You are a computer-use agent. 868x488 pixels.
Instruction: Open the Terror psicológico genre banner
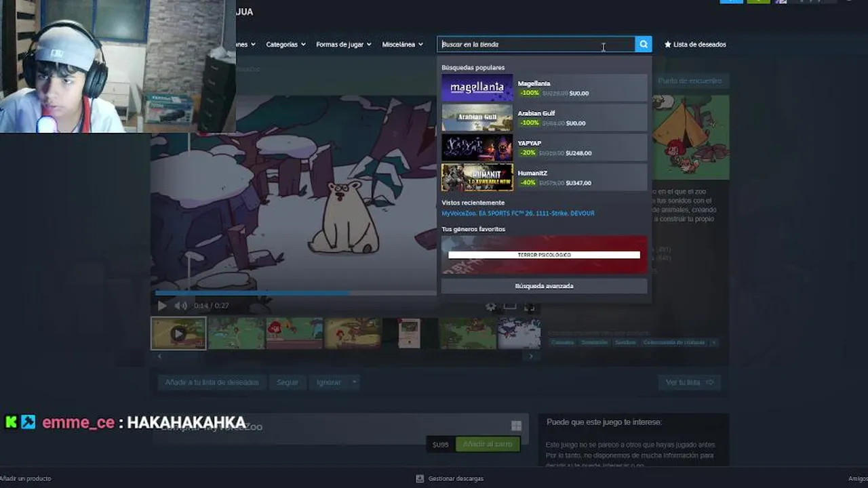click(544, 255)
